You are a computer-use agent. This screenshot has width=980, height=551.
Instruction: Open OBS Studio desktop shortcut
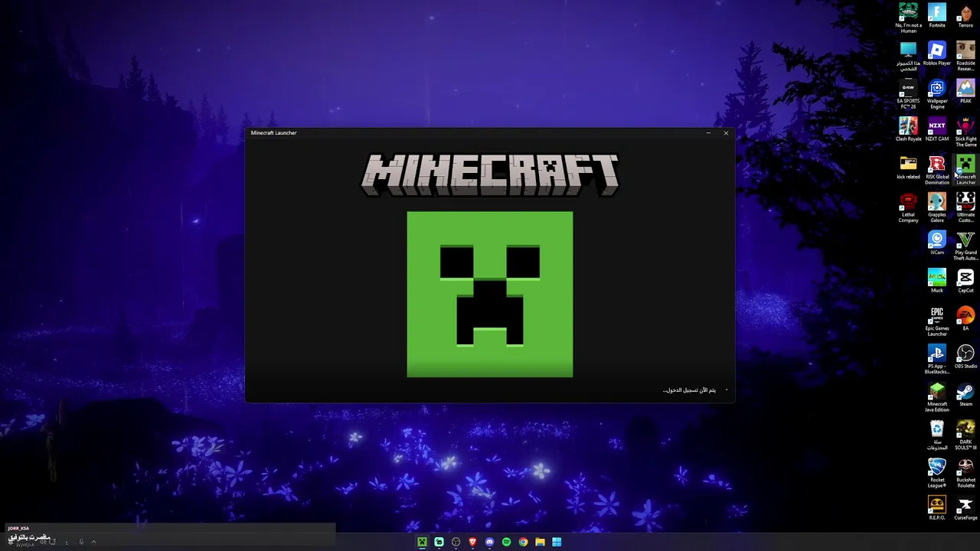coord(965,356)
